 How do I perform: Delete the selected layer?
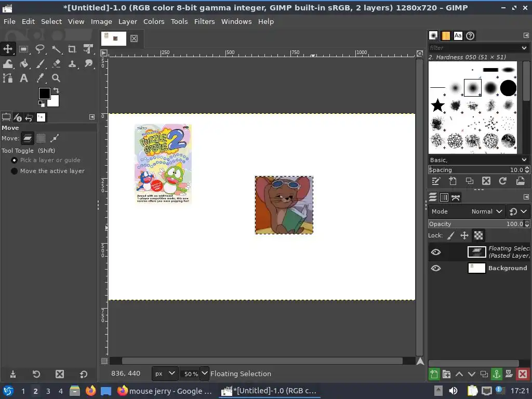pyautogui.click(x=523, y=374)
